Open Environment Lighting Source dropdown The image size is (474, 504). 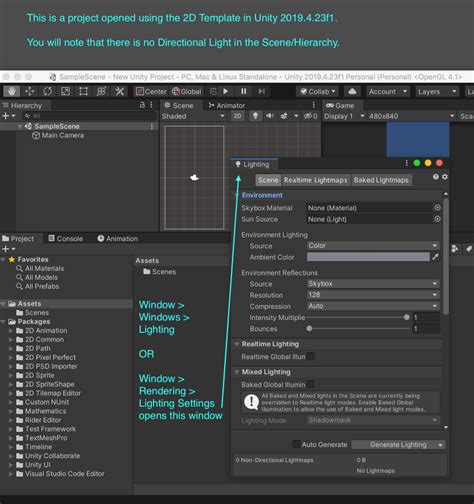[373, 246]
